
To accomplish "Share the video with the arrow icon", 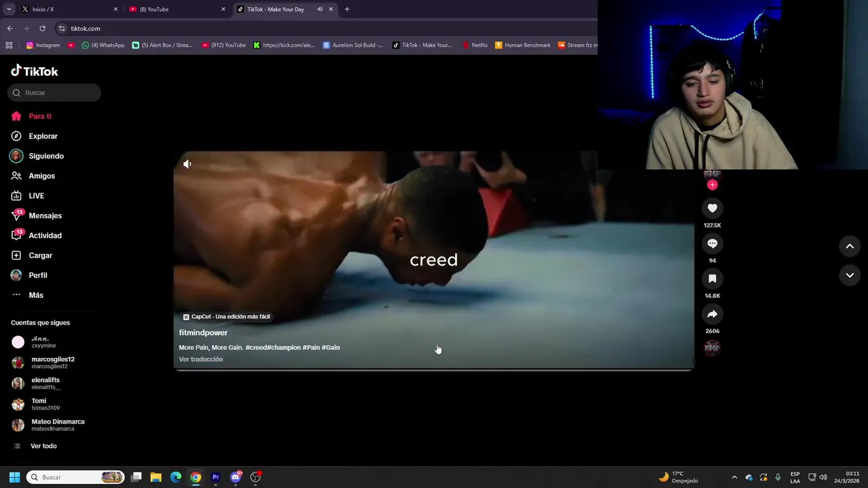I will (x=712, y=314).
